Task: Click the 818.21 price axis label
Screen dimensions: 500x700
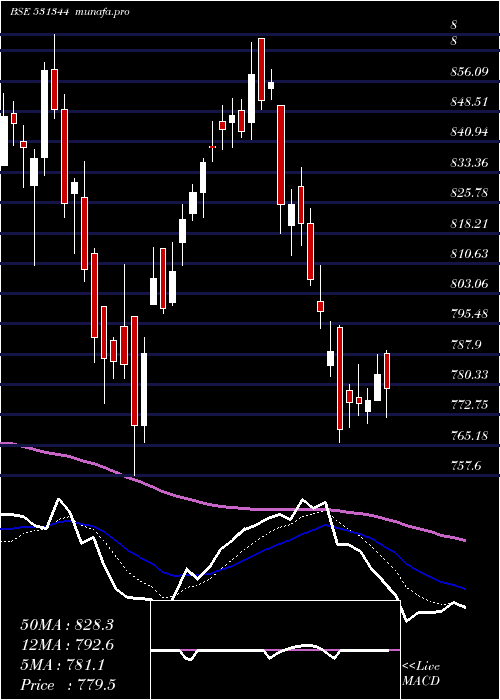Action: pyautogui.click(x=469, y=223)
